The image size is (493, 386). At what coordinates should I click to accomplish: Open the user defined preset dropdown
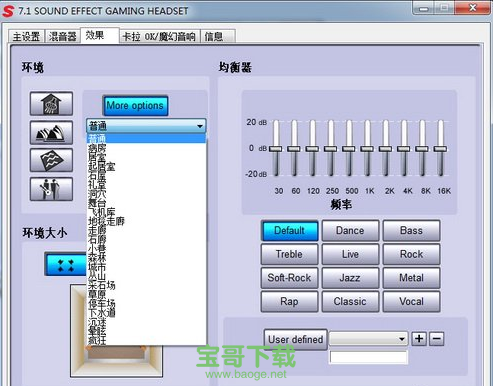402,339
